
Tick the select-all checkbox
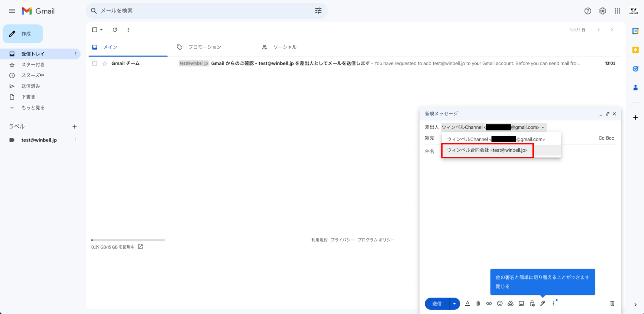click(x=94, y=30)
